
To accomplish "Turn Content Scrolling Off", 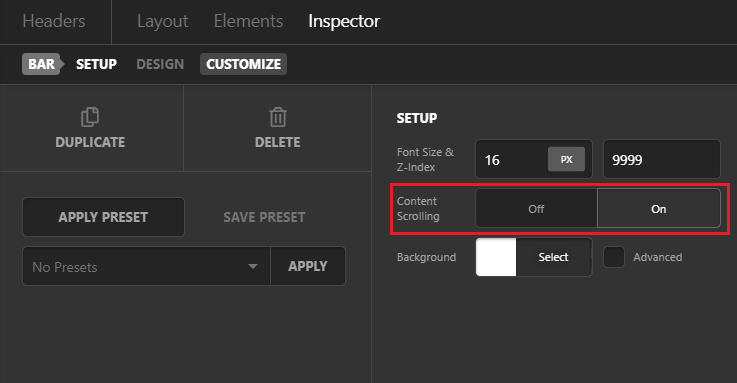I will coord(536,209).
